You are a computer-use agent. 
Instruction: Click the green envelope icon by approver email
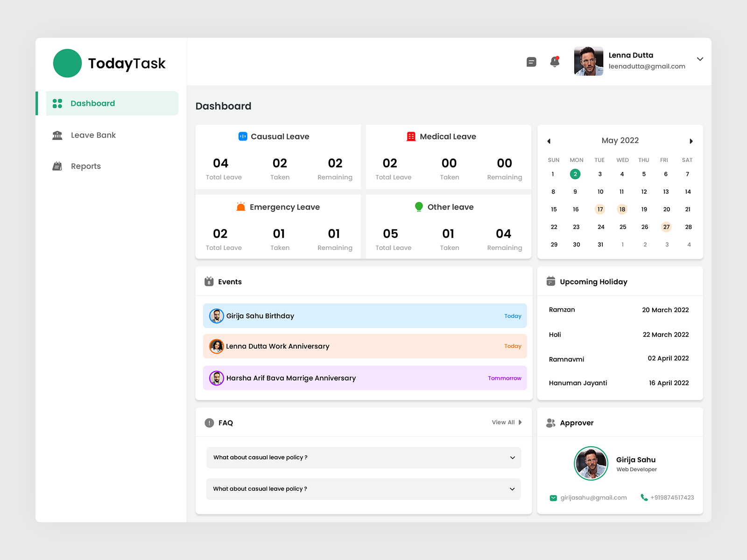point(553,498)
